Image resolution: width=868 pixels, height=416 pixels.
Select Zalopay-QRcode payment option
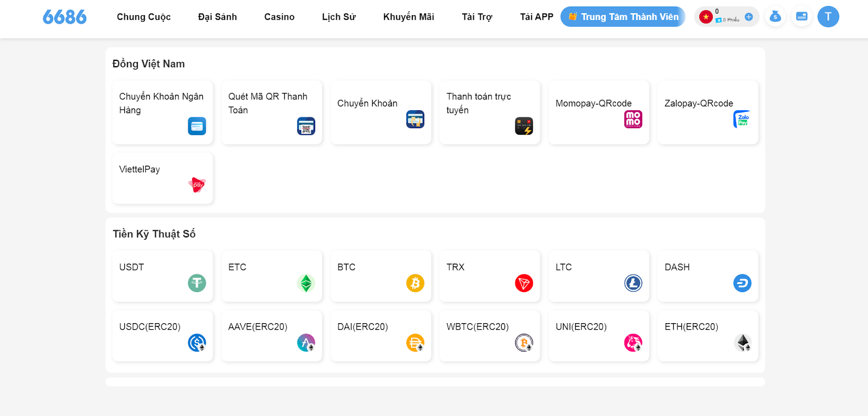click(708, 112)
